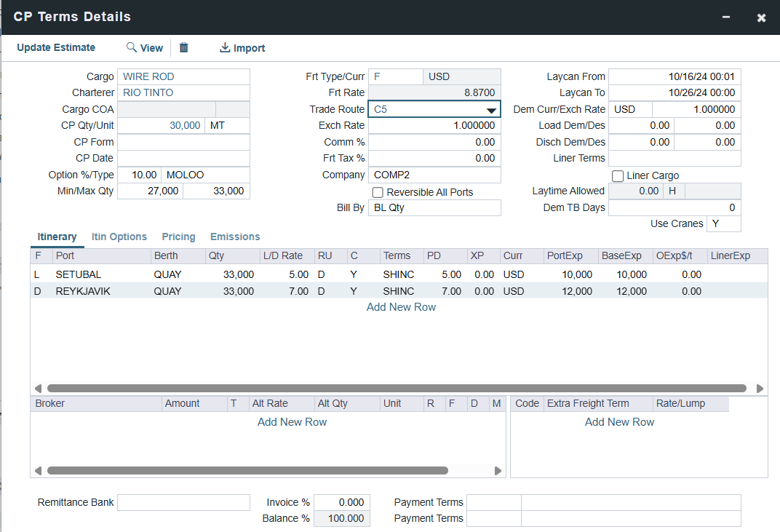The height and width of the screenshot is (532, 780).
Task: Click Update Estimate in the toolbar
Action: 56,47
